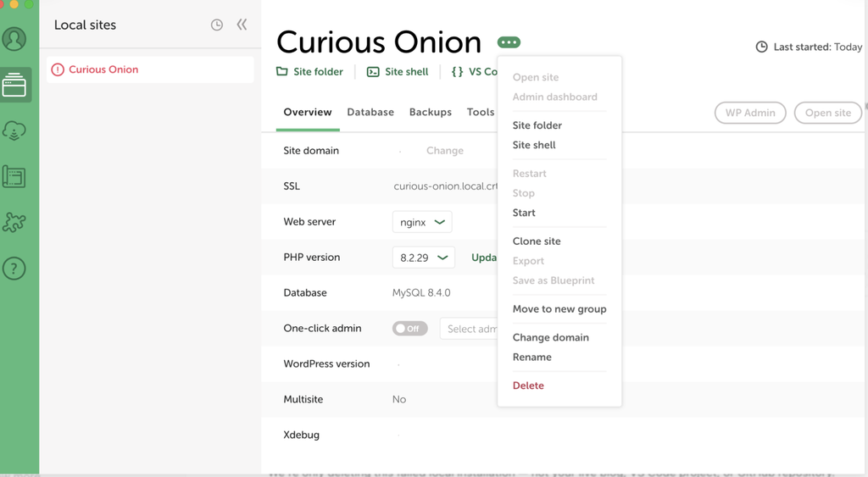This screenshot has width=868, height=477.
Task: Click the curious-onion.local.crt SSL value
Action: tap(446, 186)
